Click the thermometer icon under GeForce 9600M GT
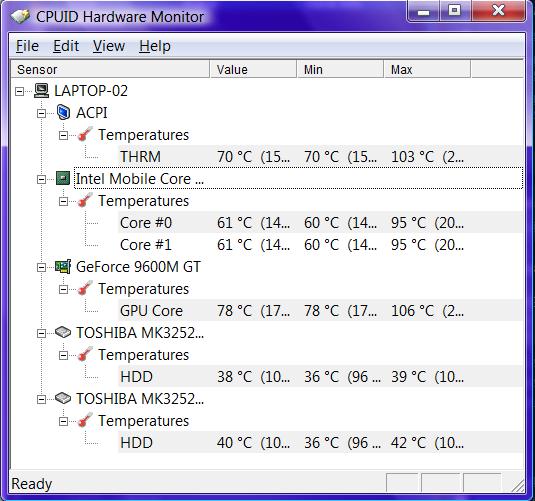 click(85, 288)
